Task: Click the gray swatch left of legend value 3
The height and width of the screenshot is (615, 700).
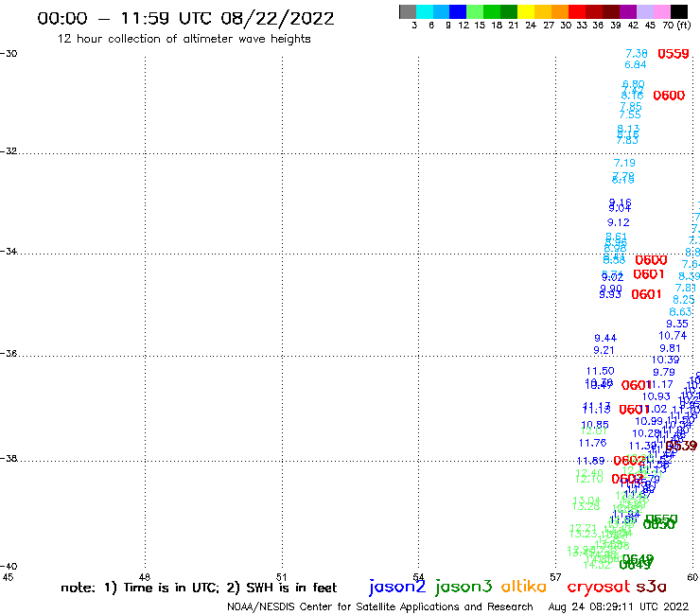Action: click(x=408, y=11)
